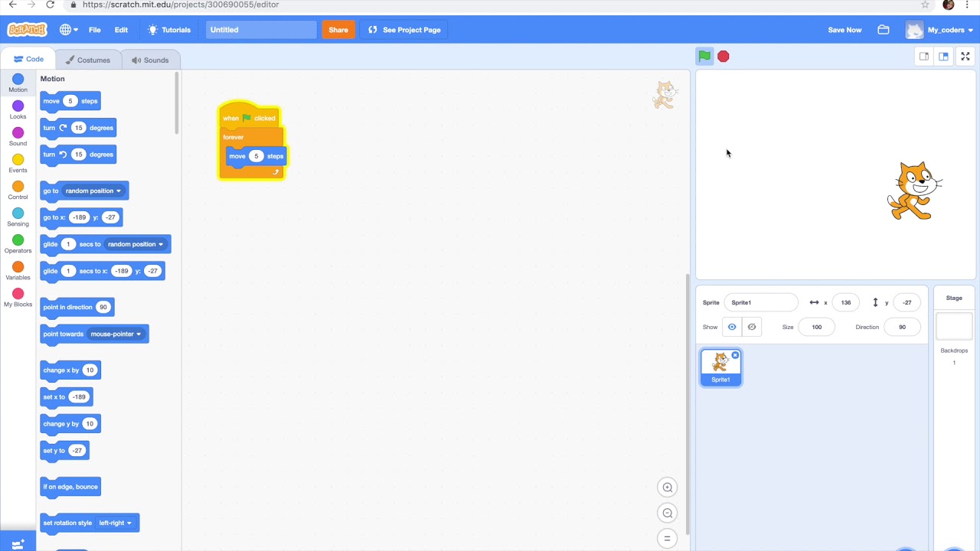Stop the project with the red stop button

pyautogui.click(x=724, y=57)
